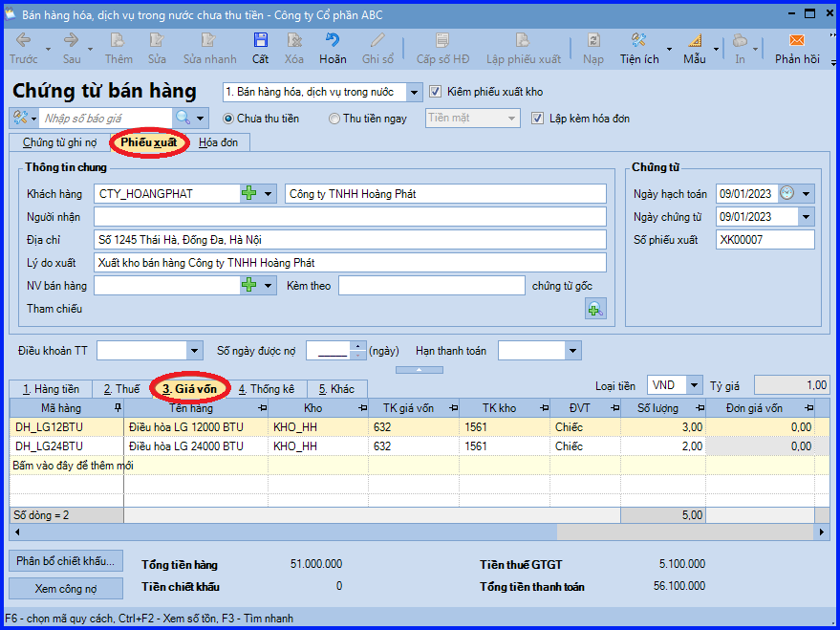Click the Sau (next) toolbar icon

pos(72,40)
